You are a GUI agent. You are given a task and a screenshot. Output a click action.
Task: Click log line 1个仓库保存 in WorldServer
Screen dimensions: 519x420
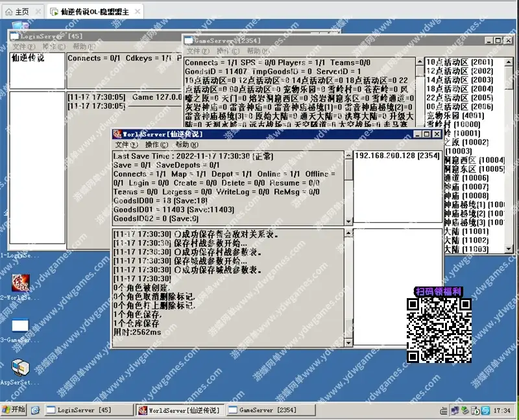pyautogui.click(x=136, y=323)
